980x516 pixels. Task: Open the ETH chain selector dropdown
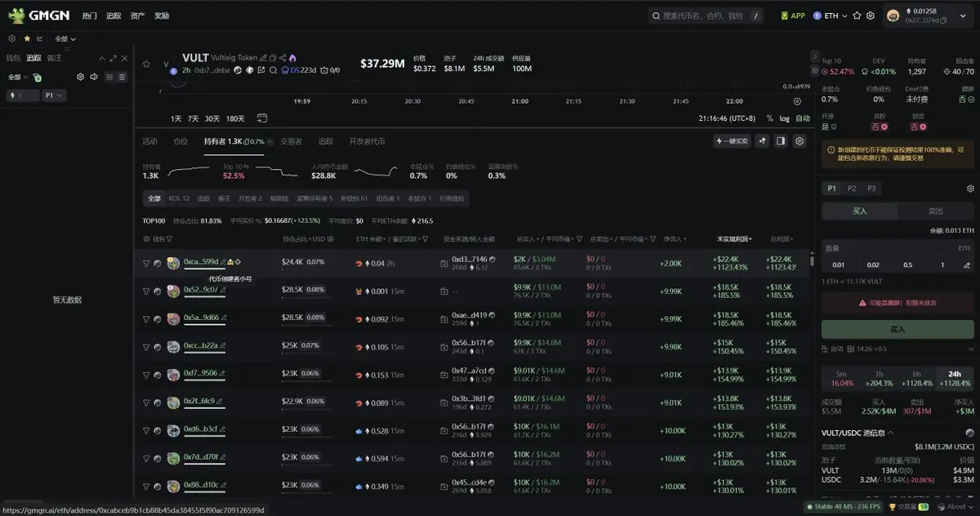(x=831, y=16)
